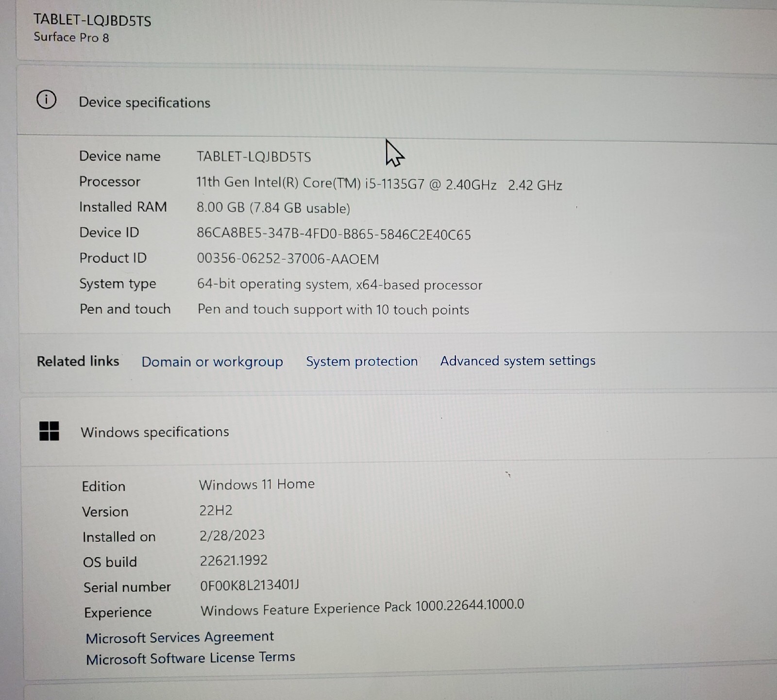Click the Windows logo icon

[49, 431]
